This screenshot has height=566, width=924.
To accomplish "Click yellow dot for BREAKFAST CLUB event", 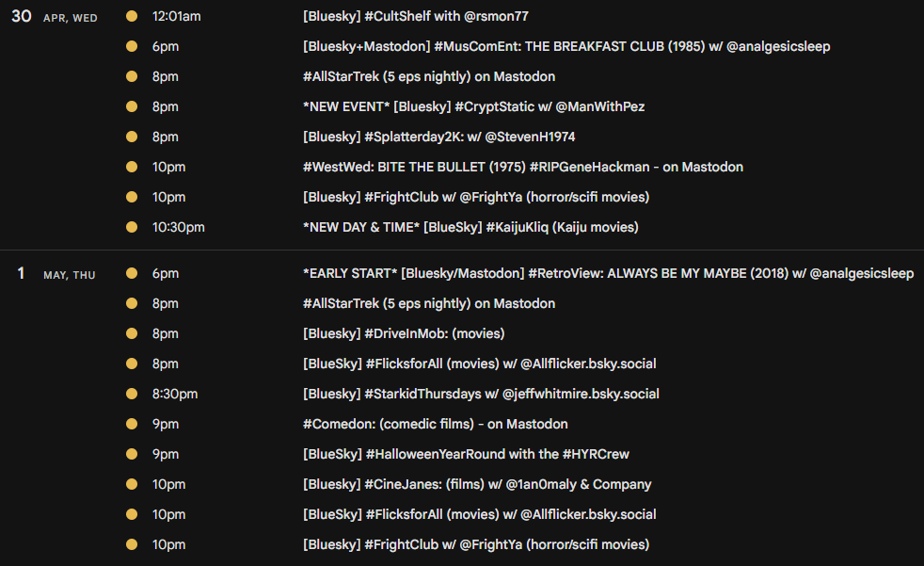I will (x=132, y=46).
